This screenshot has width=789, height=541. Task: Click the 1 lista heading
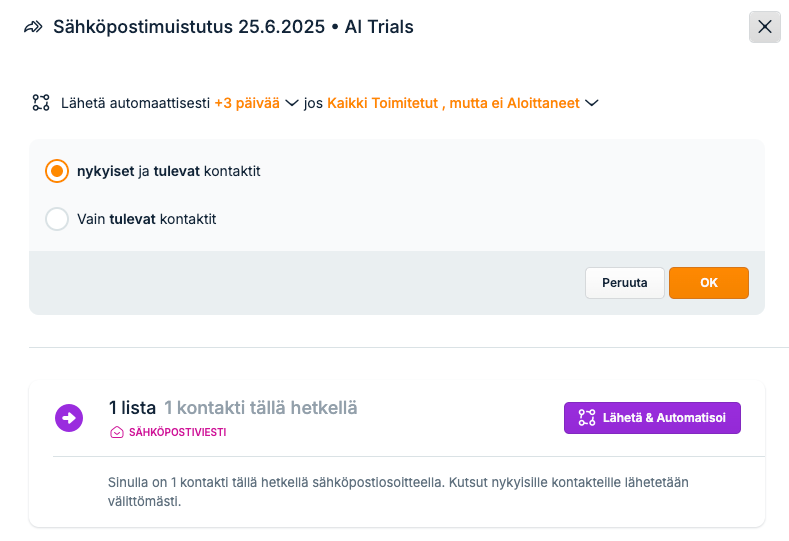(132, 408)
